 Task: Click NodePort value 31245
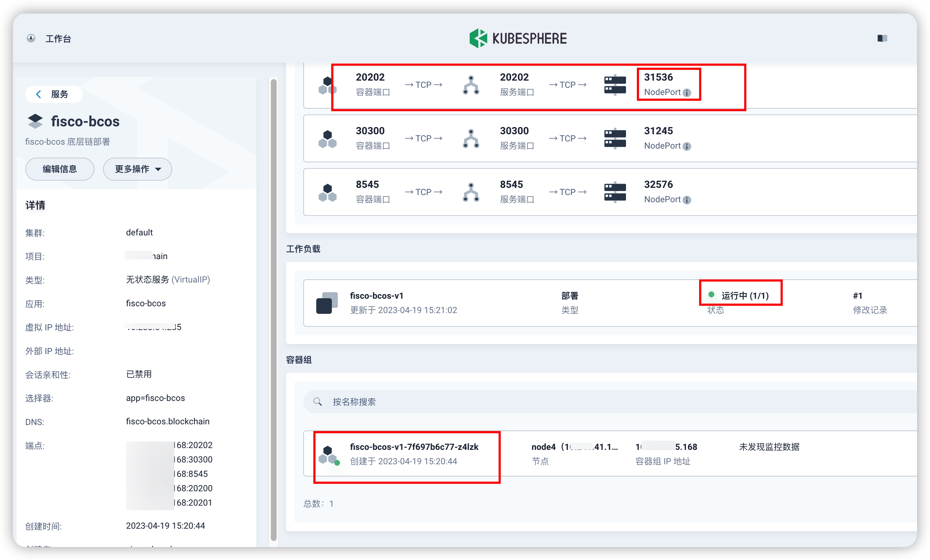click(658, 131)
